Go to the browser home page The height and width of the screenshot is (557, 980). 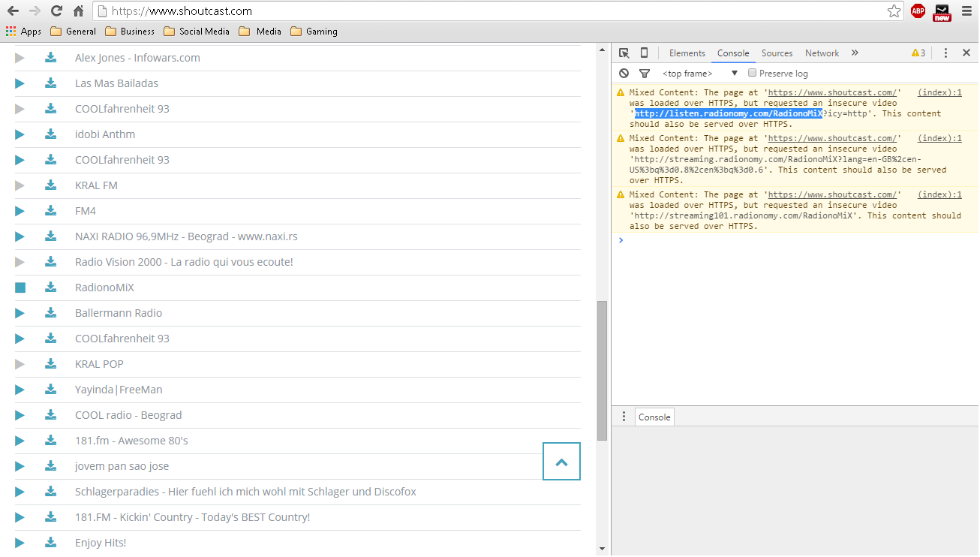click(x=78, y=11)
